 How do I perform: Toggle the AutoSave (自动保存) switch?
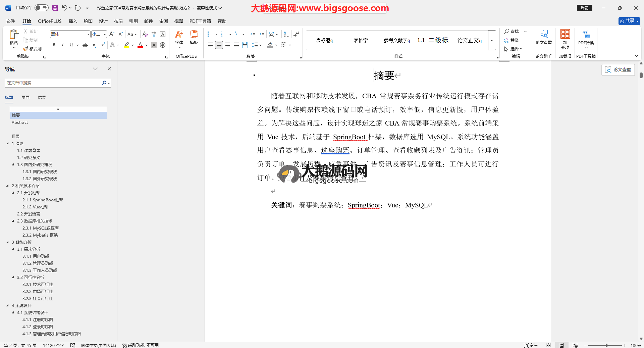tap(41, 8)
